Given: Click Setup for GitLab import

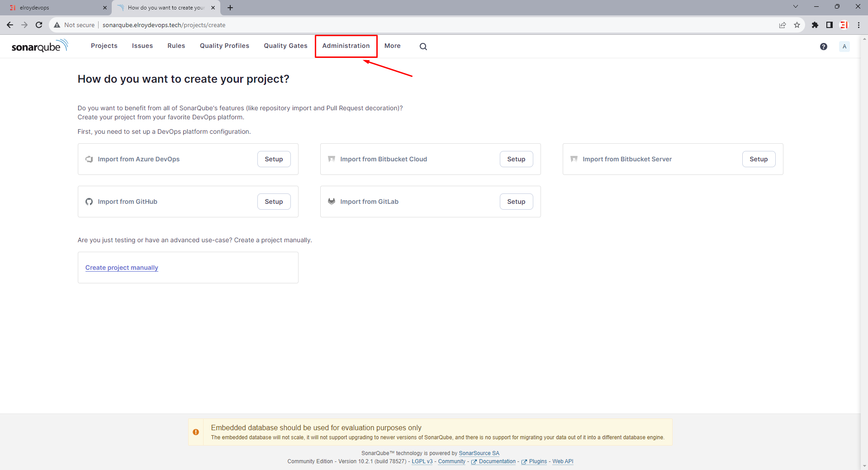Looking at the screenshot, I should tap(516, 202).
